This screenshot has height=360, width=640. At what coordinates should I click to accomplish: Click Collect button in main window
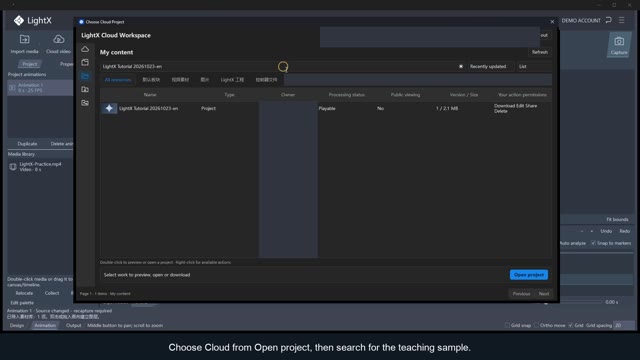tap(52, 293)
